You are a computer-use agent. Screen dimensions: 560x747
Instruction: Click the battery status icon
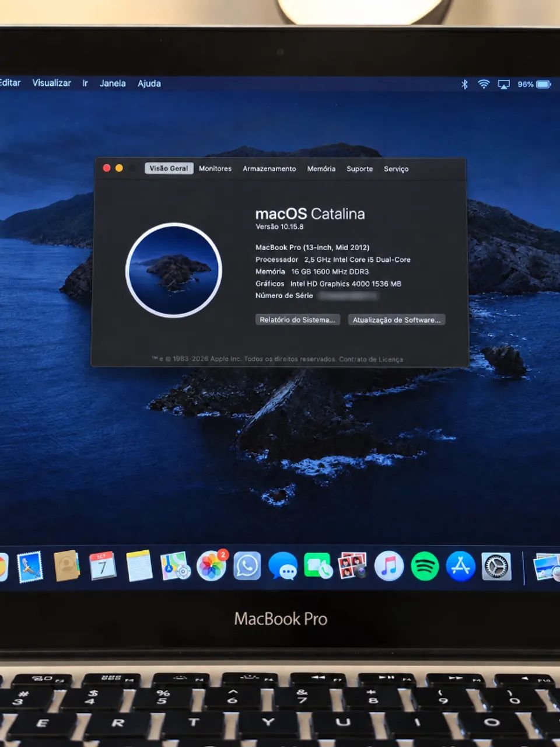[544, 84]
